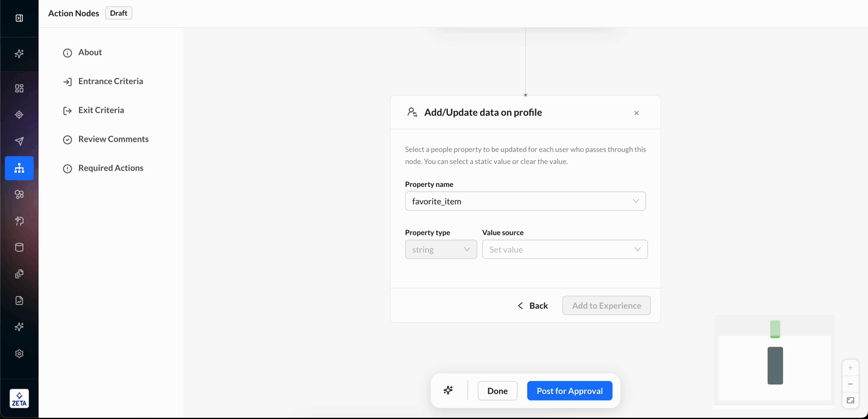Zoom out using the minus button
This screenshot has height=419, width=868.
pos(851,384)
